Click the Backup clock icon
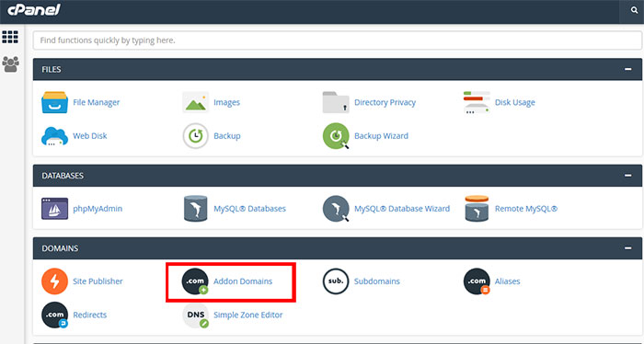This screenshot has width=644, height=344. tap(195, 136)
